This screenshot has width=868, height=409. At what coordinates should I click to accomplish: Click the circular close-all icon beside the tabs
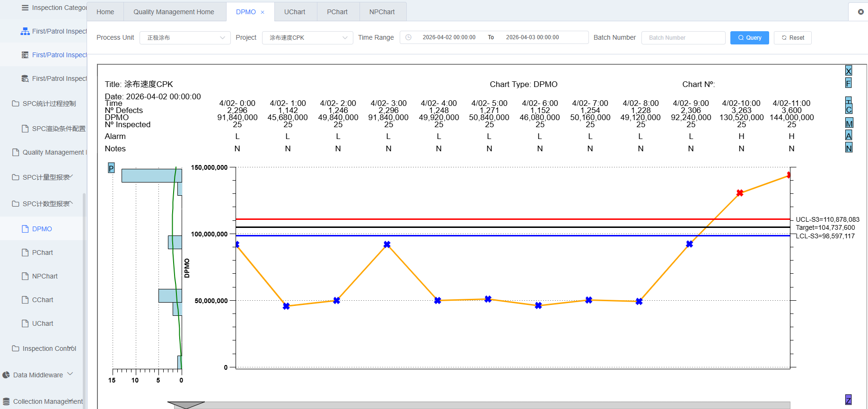coord(860,12)
